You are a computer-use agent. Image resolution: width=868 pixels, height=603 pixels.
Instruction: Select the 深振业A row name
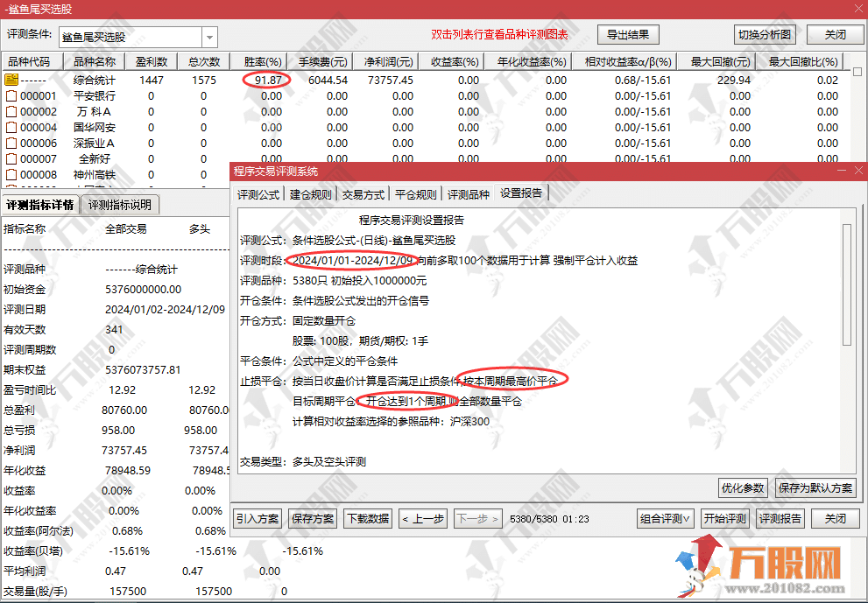tap(95, 144)
